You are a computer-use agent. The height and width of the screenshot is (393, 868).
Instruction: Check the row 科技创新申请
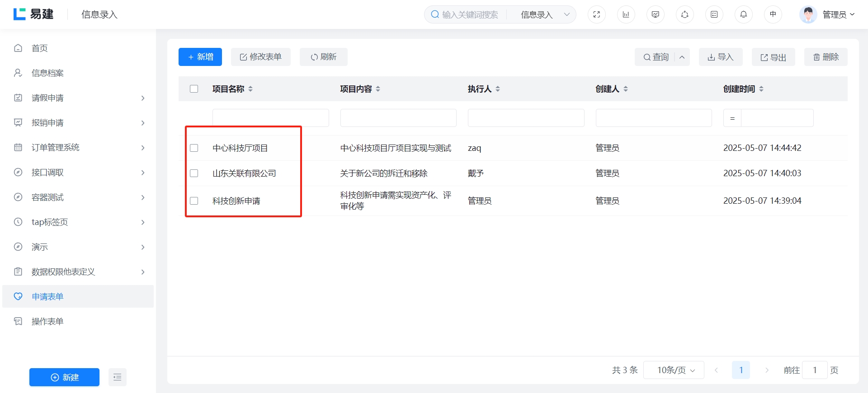coord(194,201)
